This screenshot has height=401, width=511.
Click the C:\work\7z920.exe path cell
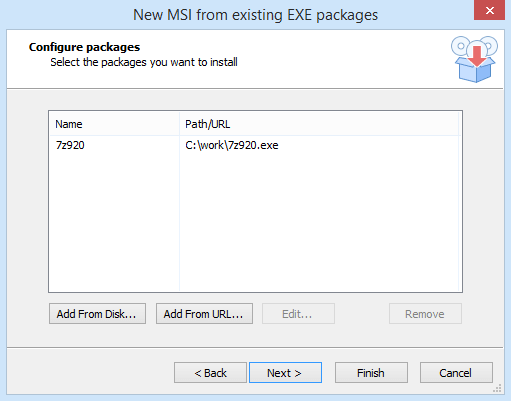(x=232, y=145)
